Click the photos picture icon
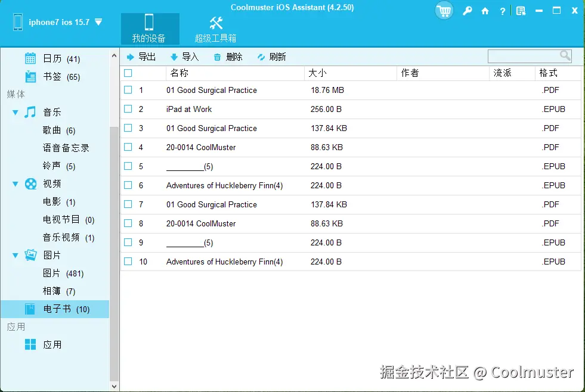Viewport: 585px width, 392px height. pos(30,255)
